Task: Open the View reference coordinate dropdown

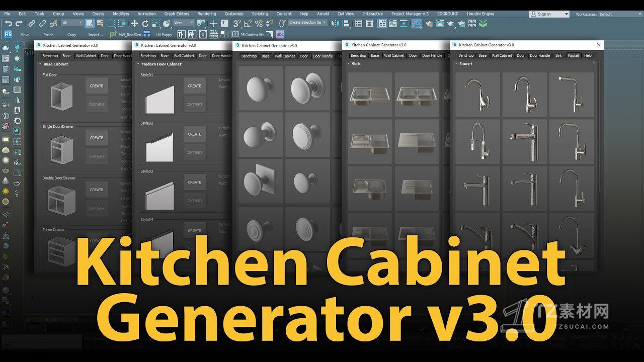Action: [184, 23]
